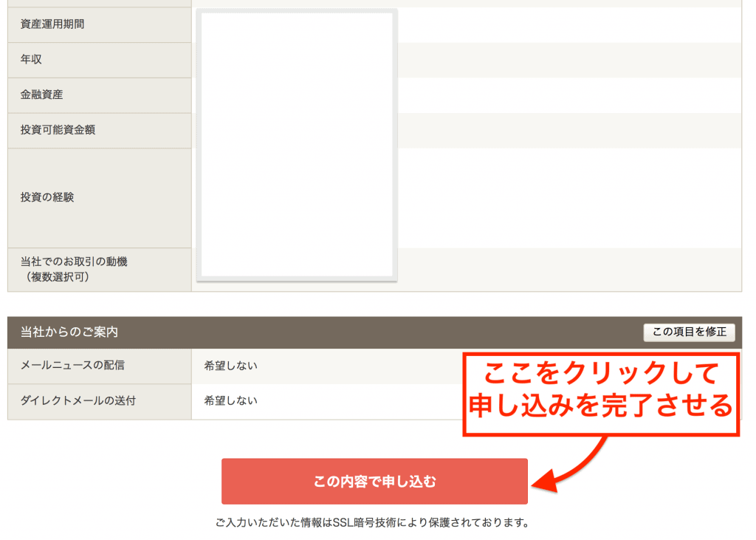The height and width of the screenshot is (540, 756).
Task: Select the 年収 row label
Action: 31,59
